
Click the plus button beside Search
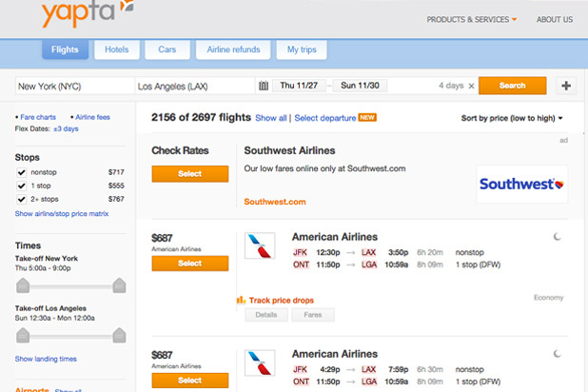tap(566, 86)
